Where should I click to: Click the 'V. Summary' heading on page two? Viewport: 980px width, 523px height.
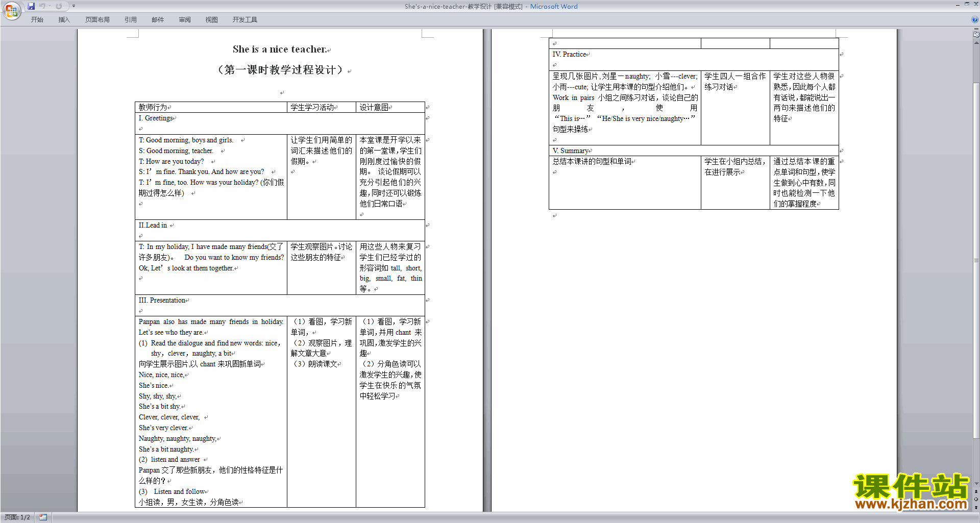pos(571,151)
